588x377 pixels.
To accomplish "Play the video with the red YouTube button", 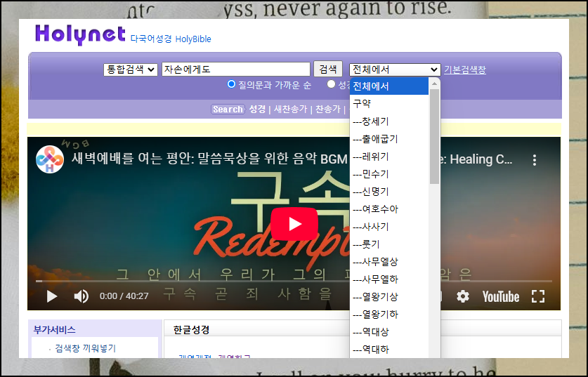I will (x=294, y=224).
